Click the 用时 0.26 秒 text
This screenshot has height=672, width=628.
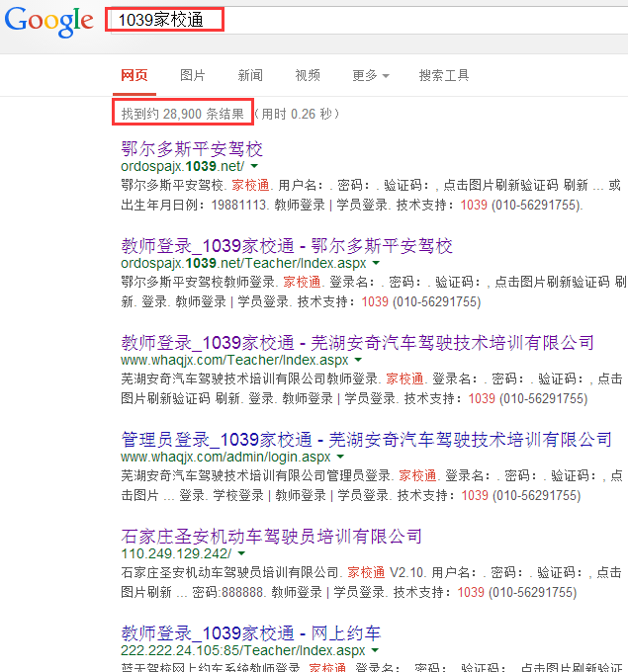[x=297, y=114]
